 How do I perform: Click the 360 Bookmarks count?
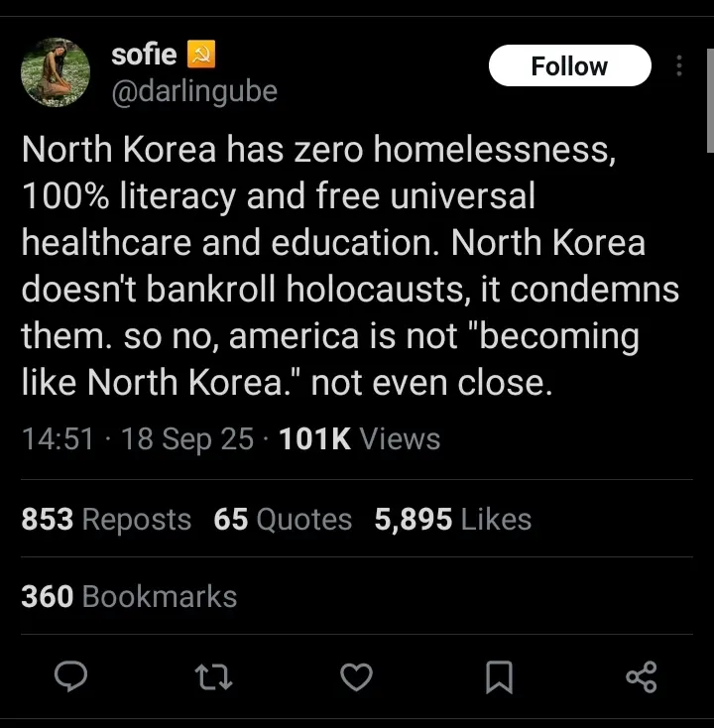pyautogui.click(x=129, y=596)
